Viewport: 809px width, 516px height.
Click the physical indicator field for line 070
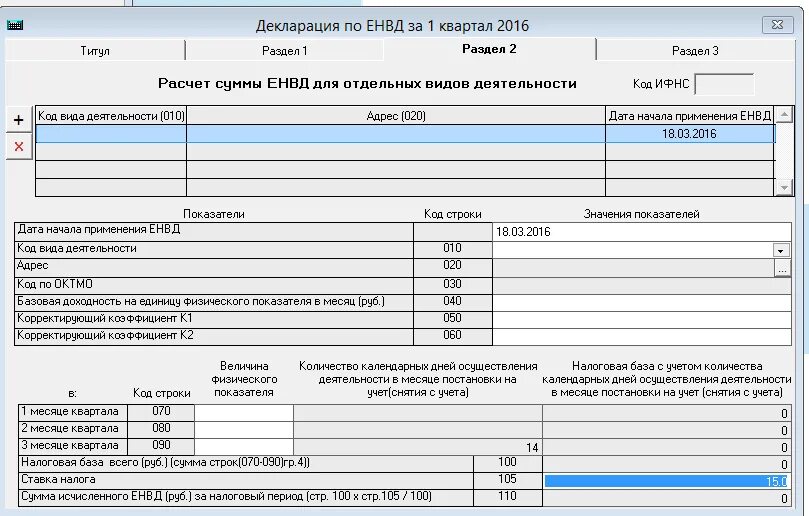(x=244, y=413)
